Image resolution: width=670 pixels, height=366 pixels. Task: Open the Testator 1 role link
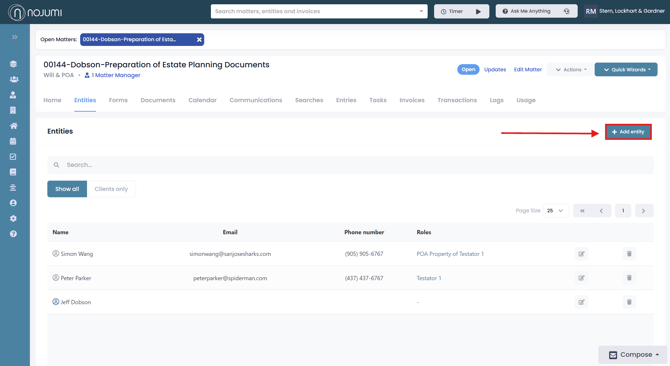tap(429, 278)
